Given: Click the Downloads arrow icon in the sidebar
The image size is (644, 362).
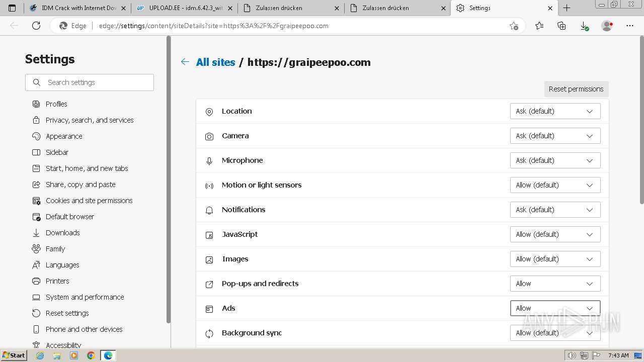Looking at the screenshot, I should coord(36,233).
